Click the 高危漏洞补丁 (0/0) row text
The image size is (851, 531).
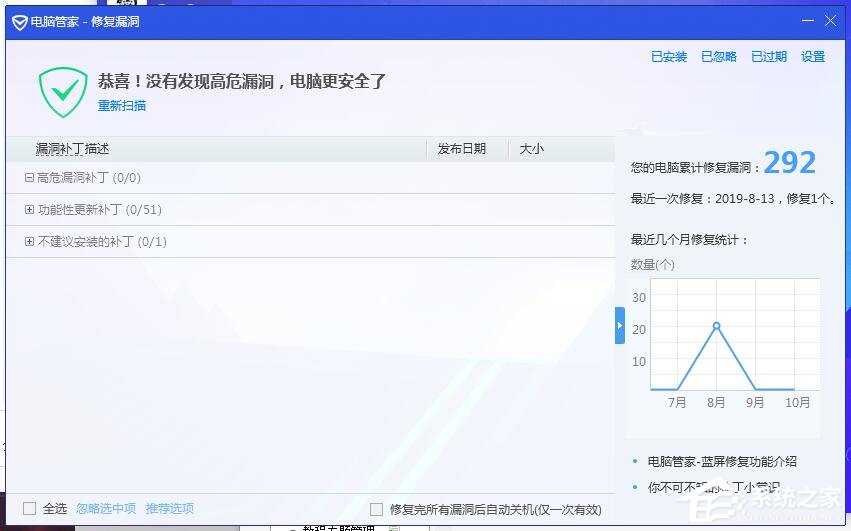(x=89, y=178)
